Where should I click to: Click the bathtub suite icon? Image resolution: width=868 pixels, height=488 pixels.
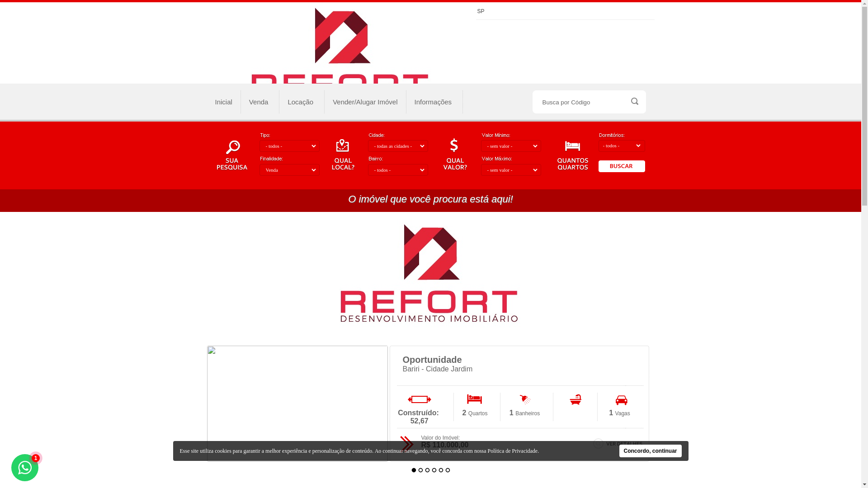pos(576,399)
